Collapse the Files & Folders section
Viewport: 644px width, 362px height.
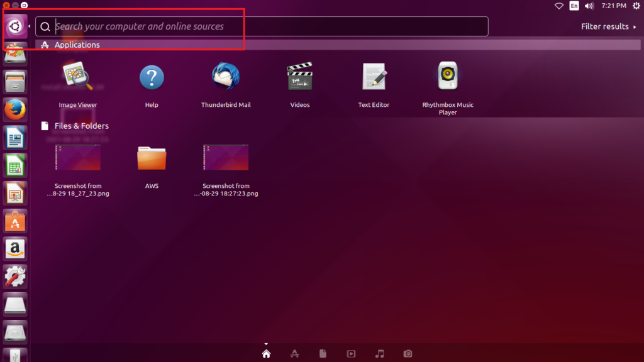81,126
